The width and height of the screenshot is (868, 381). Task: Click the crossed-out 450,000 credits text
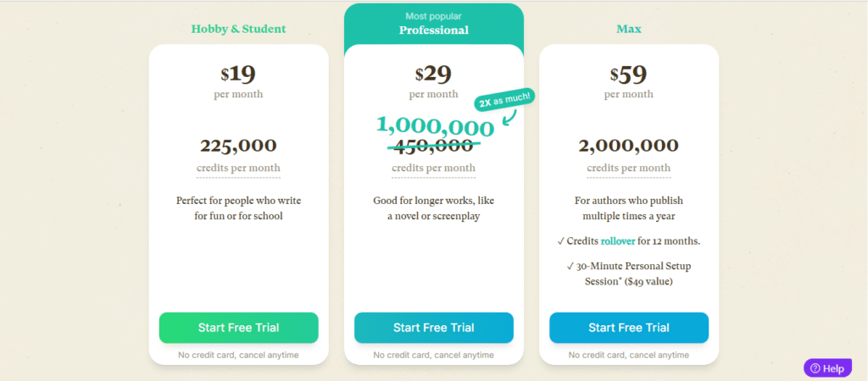433,144
